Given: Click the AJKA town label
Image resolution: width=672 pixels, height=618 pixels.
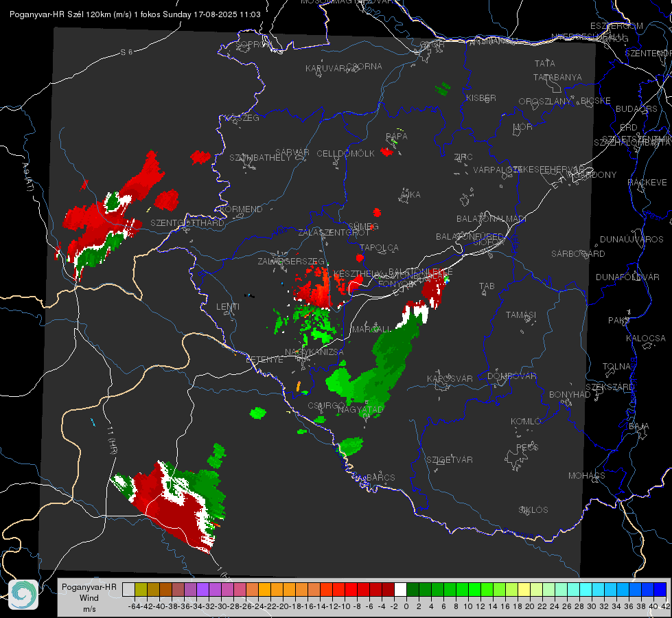Looking at the screenshot, I should 410,195.
